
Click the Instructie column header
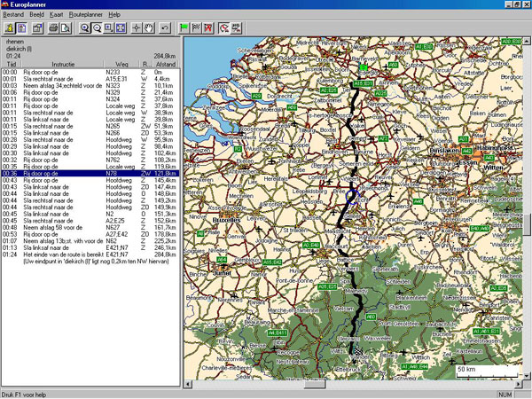[x=62, y=65]
